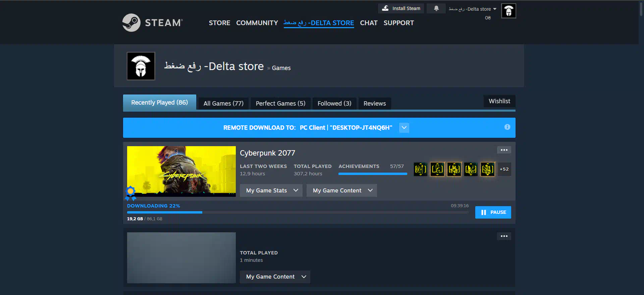Open the Cyberpunk 2077 three-dots options menu

pyautogui.click(x=504, y=150)
